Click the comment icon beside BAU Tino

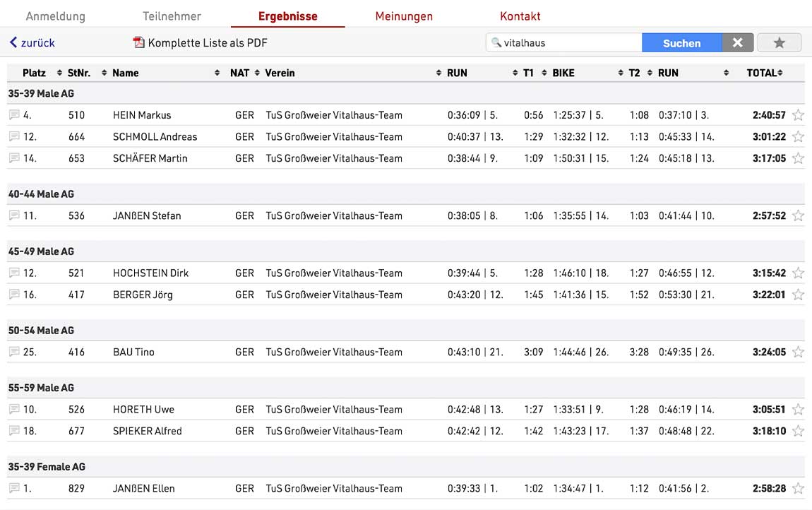coord(14,351)
